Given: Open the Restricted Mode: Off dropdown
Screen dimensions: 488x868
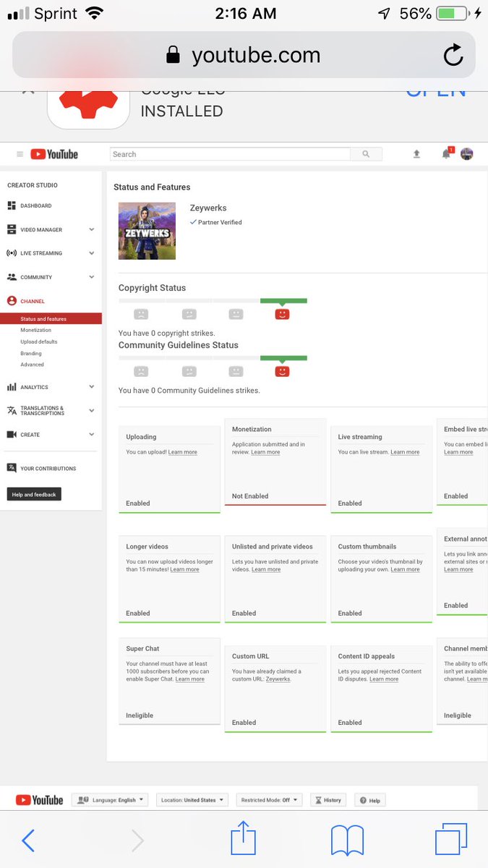Looking at the screenshot, I should (269, 800).
